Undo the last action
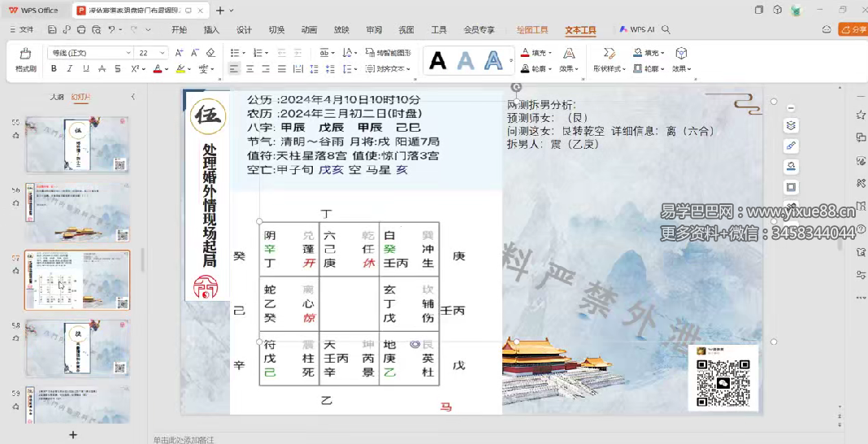 point(112,30)
